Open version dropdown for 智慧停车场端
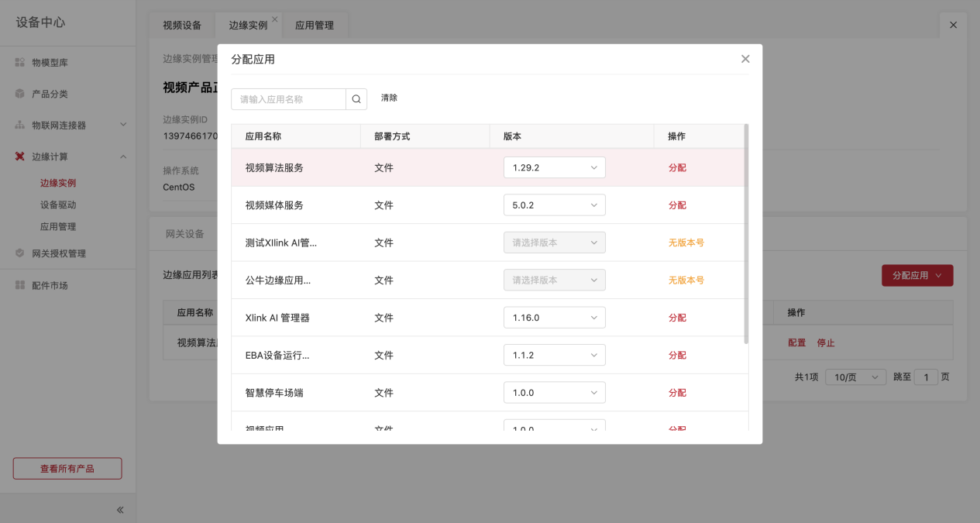 point(554,393)
